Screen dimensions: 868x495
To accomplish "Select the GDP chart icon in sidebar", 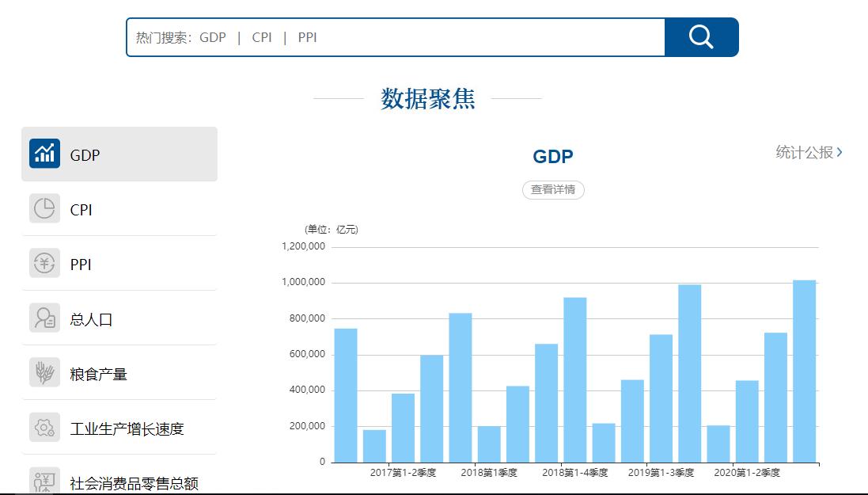I will point(45,154).
